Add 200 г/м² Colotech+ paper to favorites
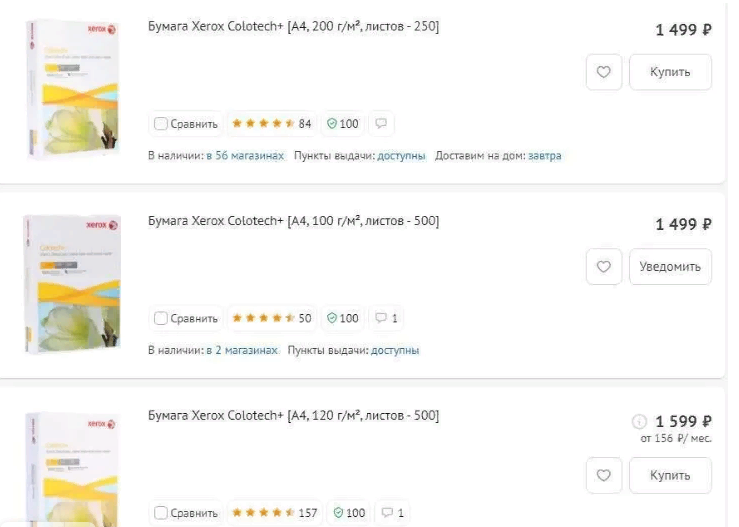739x527 pixels. 604,72
